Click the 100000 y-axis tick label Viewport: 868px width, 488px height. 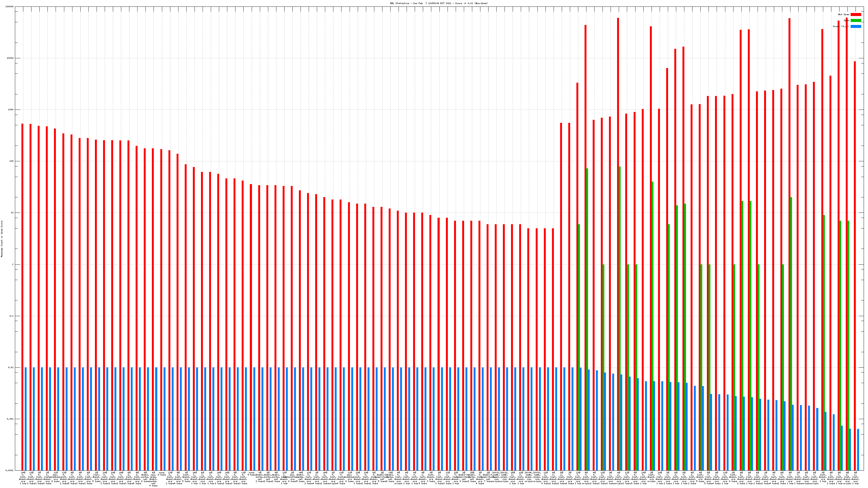(9, 7)
